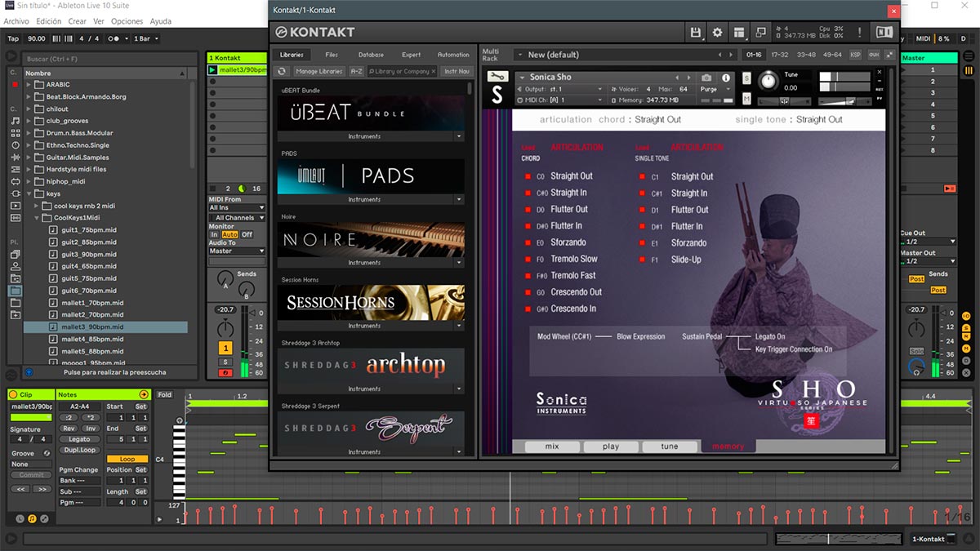
Task: Click the Rev button in Notes
Action: [x=69, y=429]
